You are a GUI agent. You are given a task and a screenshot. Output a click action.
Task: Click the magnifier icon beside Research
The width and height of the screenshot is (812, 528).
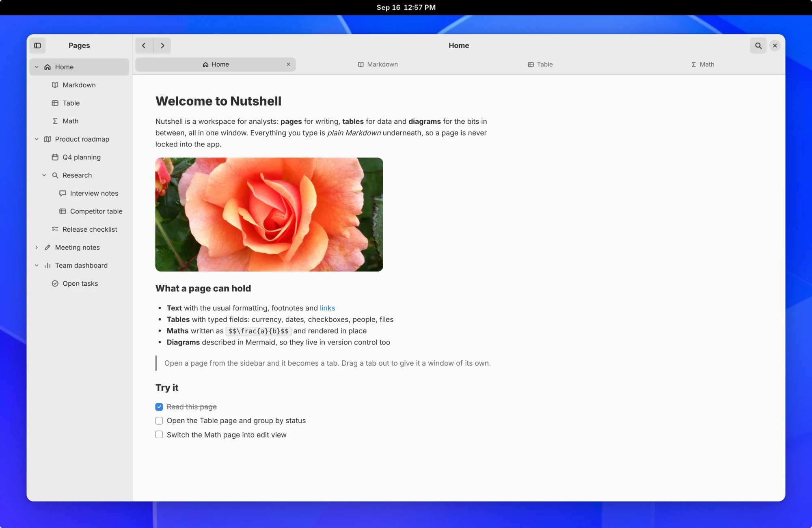(55, 175)
